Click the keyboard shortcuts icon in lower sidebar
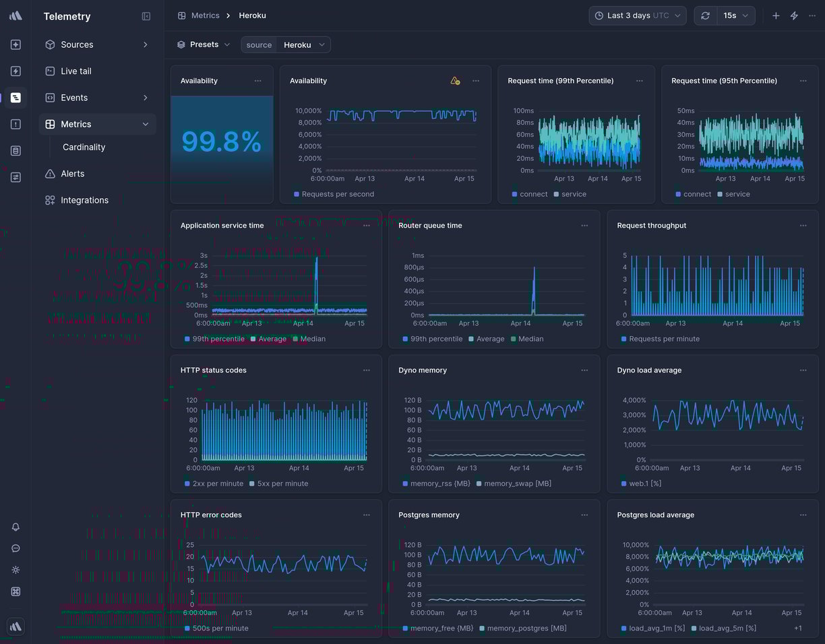Image resolution: width=825 pixels, height=644 pixels. [x=16, y=591]
